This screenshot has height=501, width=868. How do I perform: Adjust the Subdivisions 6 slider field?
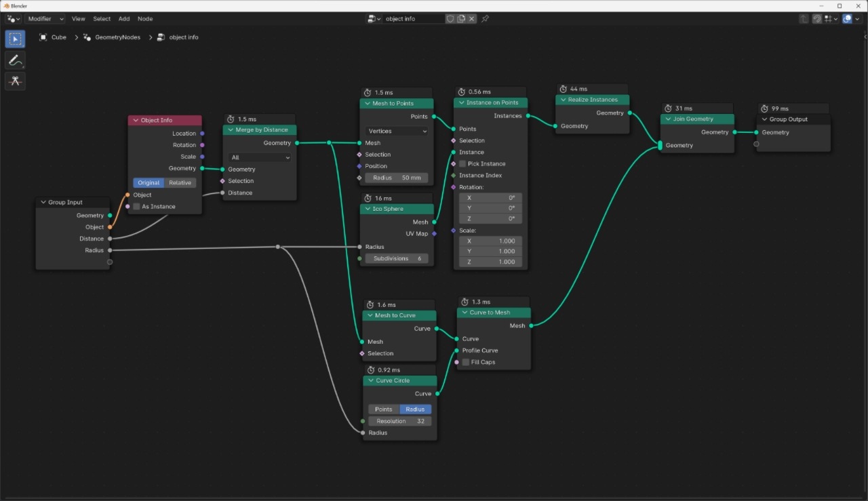(397, 258)
